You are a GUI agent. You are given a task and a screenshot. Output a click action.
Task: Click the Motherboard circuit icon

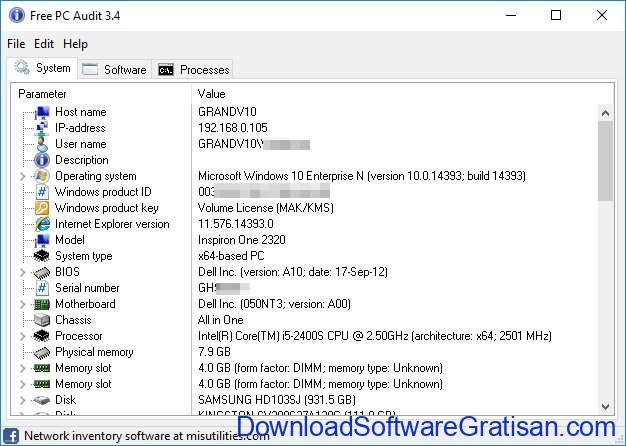[42, 304]
